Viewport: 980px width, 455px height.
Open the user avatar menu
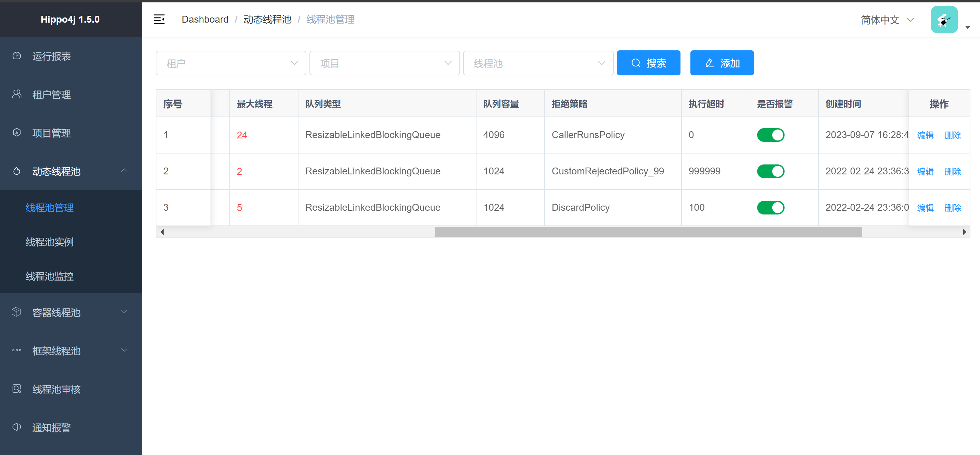click(x=944, y=20)
